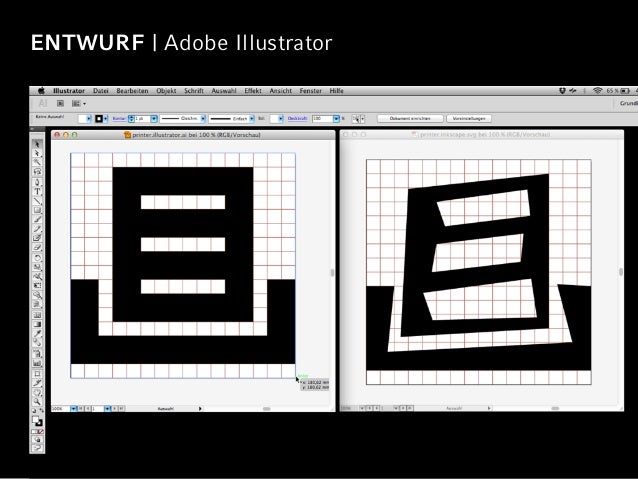Screen dimensions: 638x479
Task: Select the Gradient tool
Action: pos(37,324)
